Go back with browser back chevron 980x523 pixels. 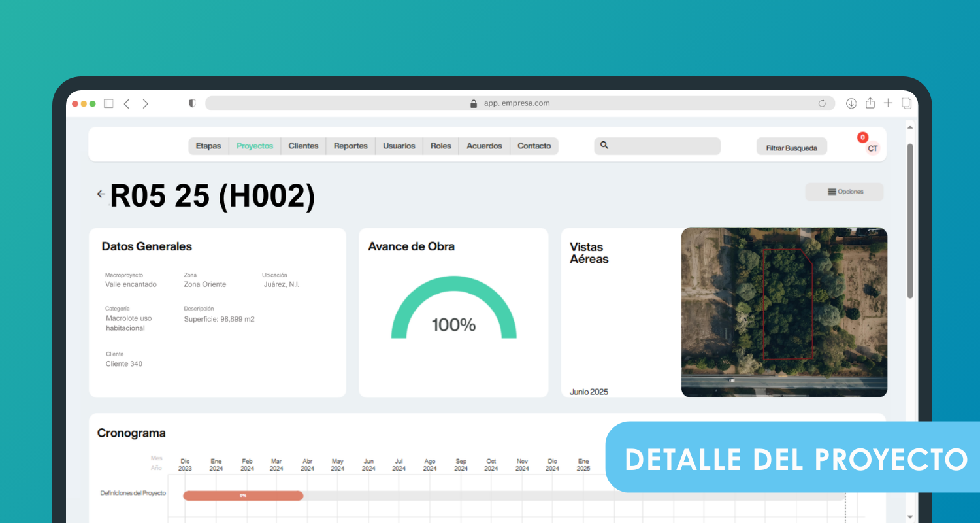click(127, 103)
